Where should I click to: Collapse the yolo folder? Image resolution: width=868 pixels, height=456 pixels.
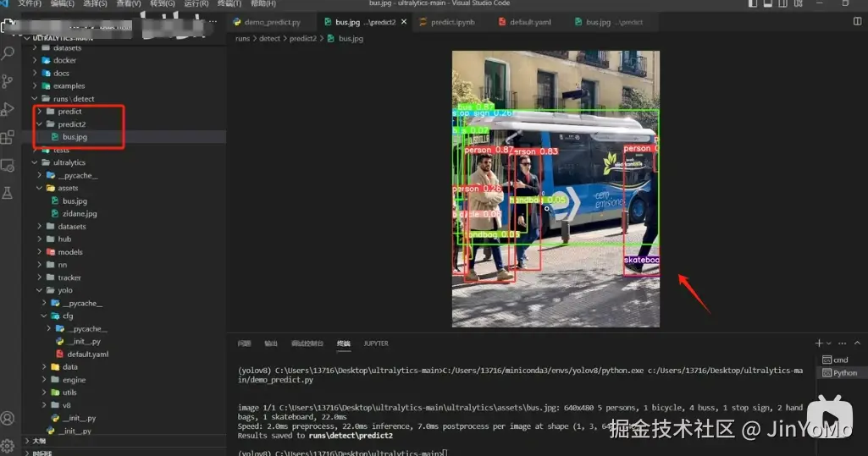pos(39,290)
